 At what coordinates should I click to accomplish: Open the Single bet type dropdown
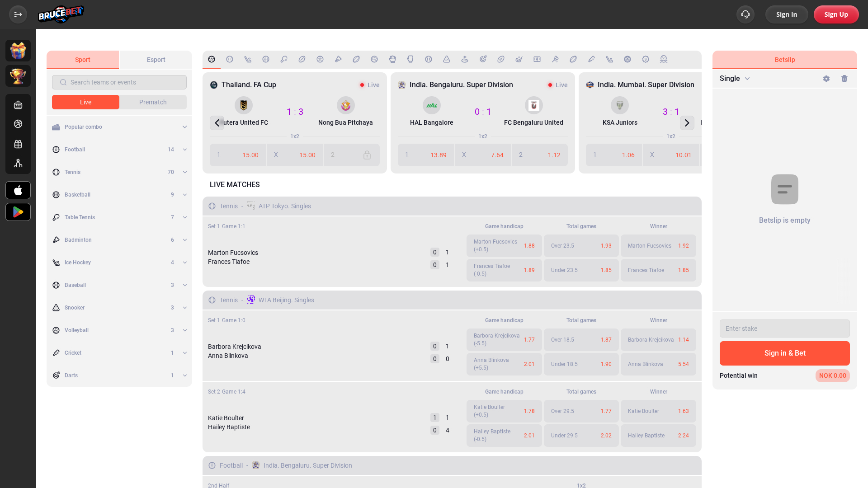pos(734,78)
